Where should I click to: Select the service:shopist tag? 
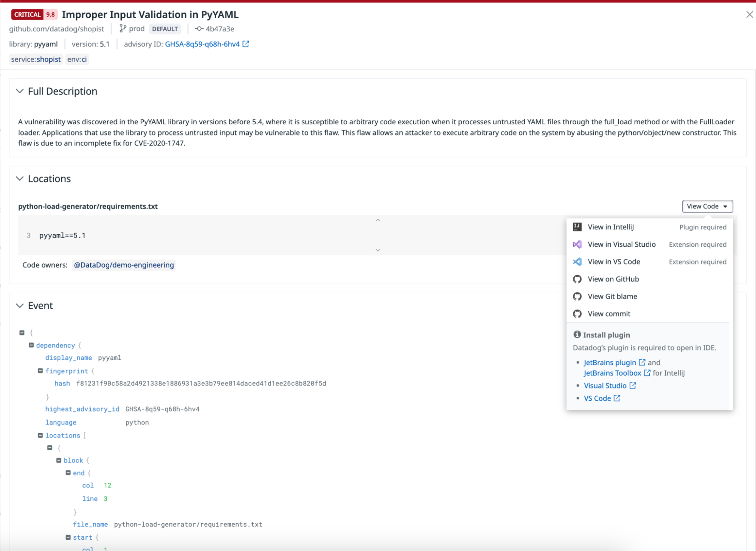(36, 59)
